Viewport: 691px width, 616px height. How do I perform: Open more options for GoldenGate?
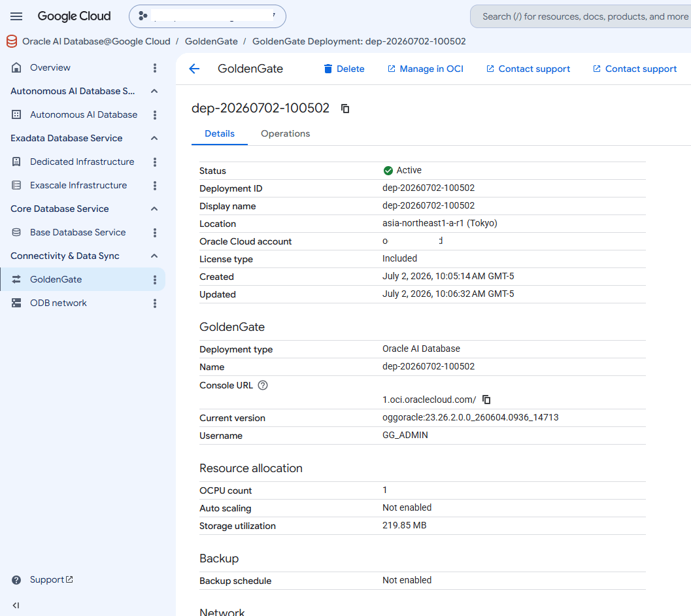click(x=155, y=280)
